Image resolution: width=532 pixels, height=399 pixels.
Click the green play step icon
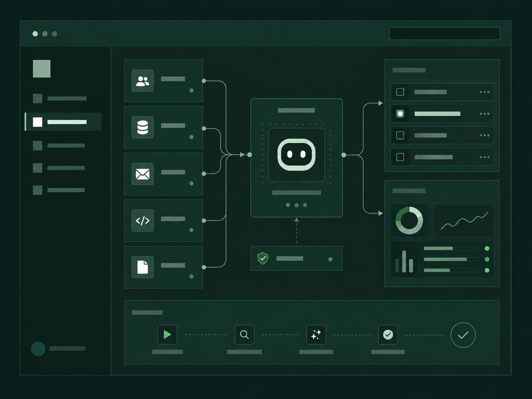pos(167,334)
